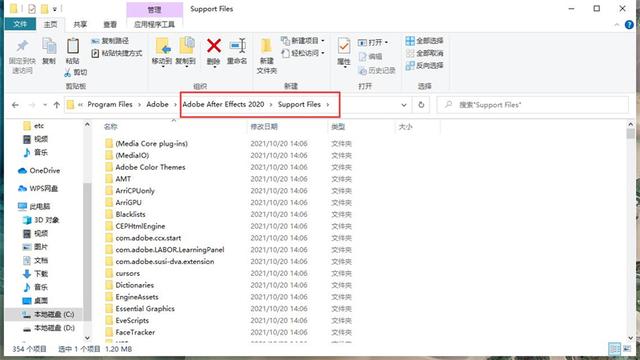Click Adobe After Effects 2020 breadcrumb

223,104
